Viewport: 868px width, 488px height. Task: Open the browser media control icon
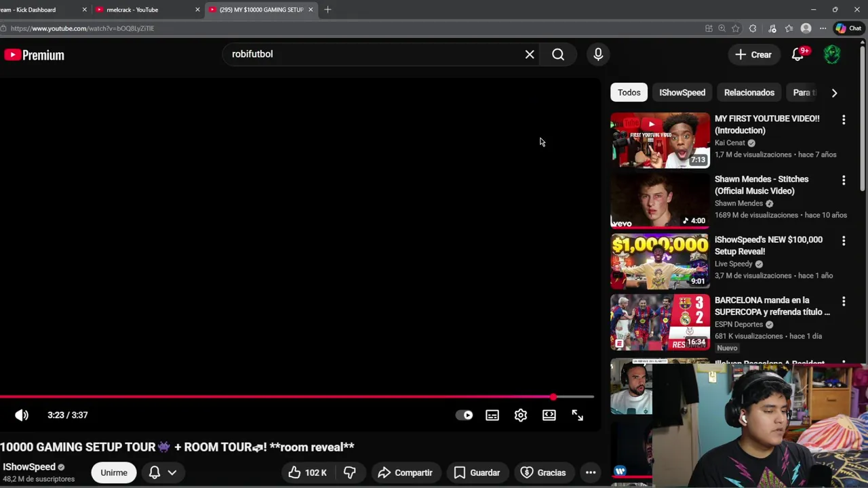[x=772, y=28]
